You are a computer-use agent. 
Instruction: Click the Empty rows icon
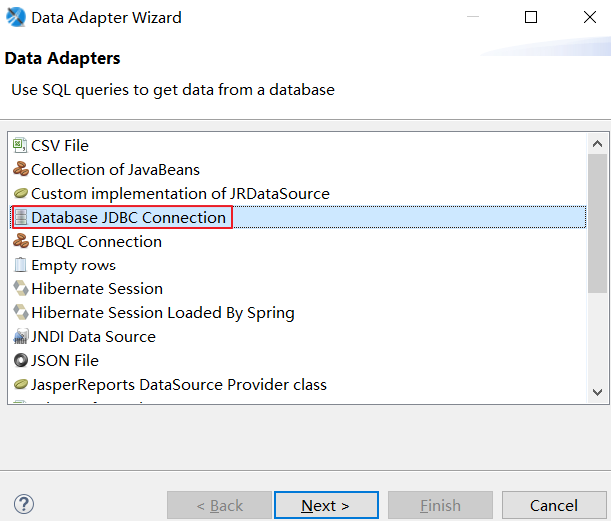click(20, 266)
